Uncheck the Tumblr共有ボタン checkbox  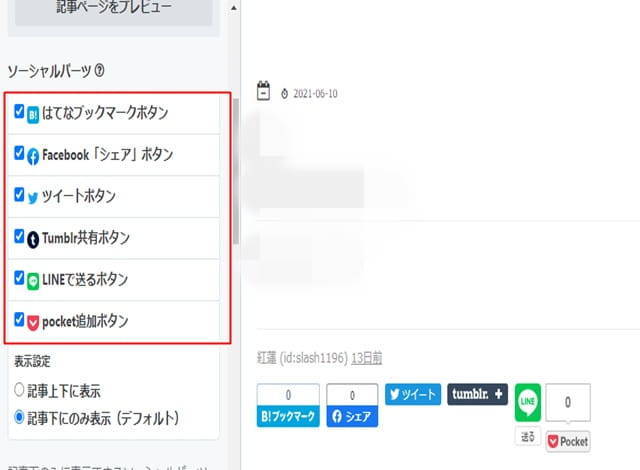point(19,236)
